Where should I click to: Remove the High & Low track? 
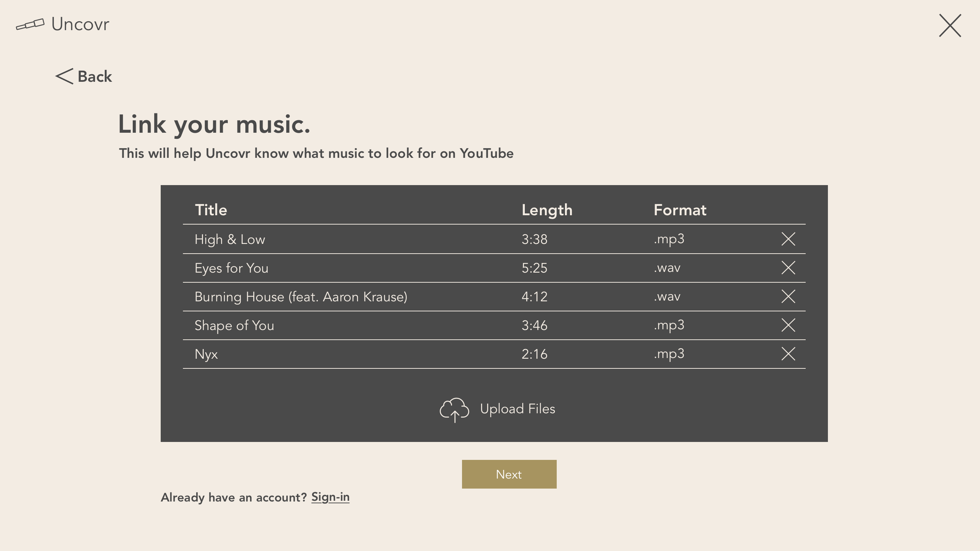[788, 239]
